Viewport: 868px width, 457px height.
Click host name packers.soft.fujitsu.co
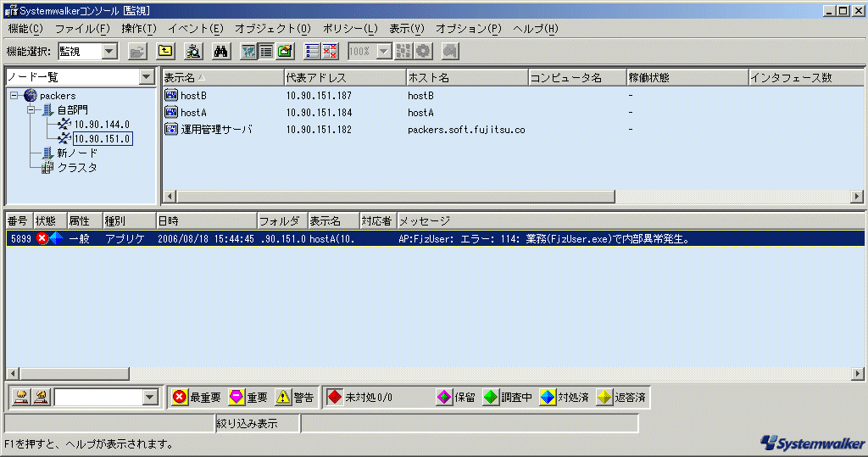466,130
